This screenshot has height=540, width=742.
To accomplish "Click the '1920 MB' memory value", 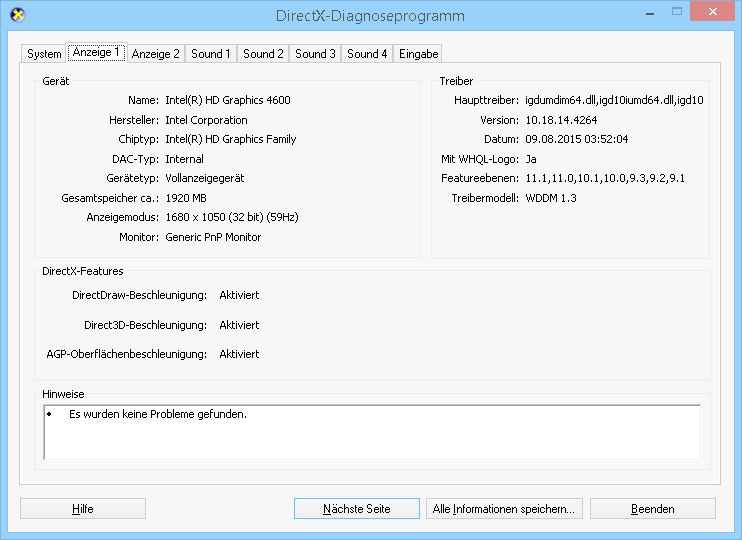I will [x=186, y=198].
